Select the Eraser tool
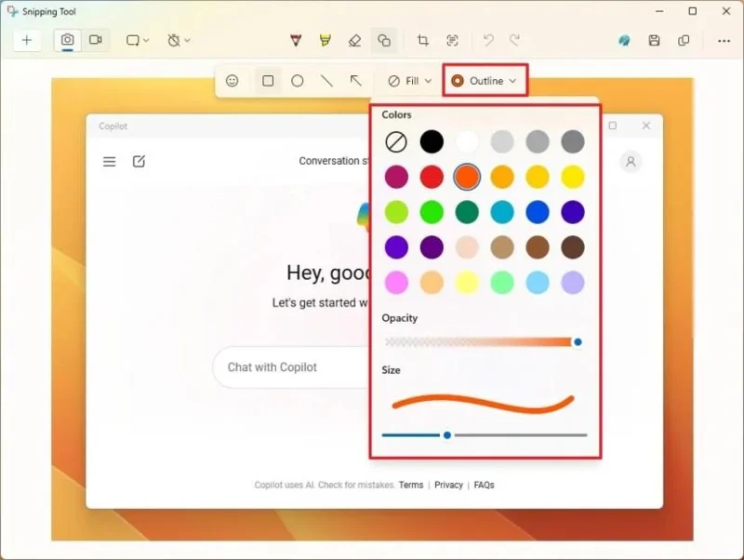Viewport: 744px width, 560px height. tap(354, 40)
